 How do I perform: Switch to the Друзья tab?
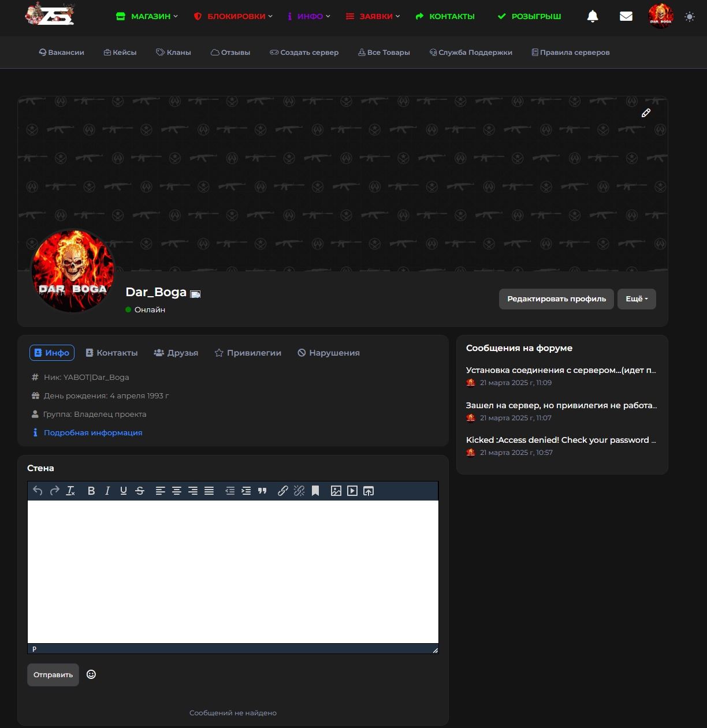pos(176,353)
